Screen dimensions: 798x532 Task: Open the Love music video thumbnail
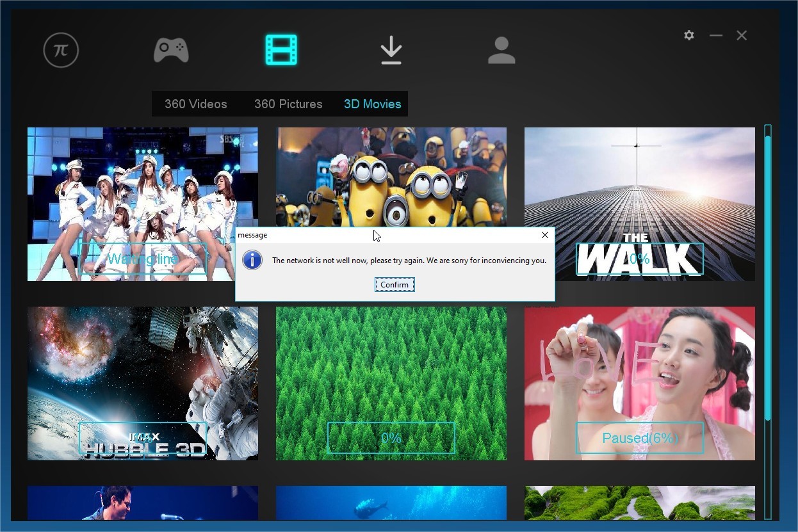tap(640, 383)
